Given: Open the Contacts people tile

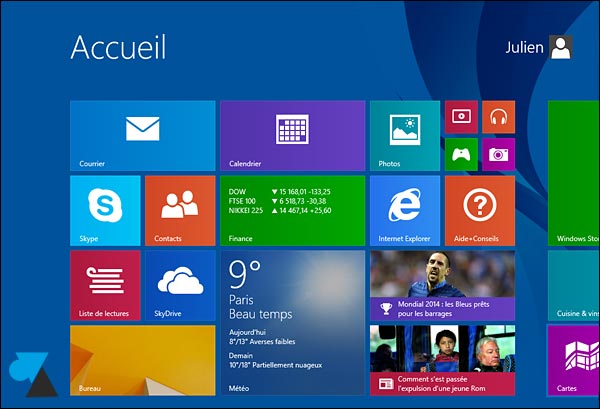Looking at the screenshot, I should point(180,210).
